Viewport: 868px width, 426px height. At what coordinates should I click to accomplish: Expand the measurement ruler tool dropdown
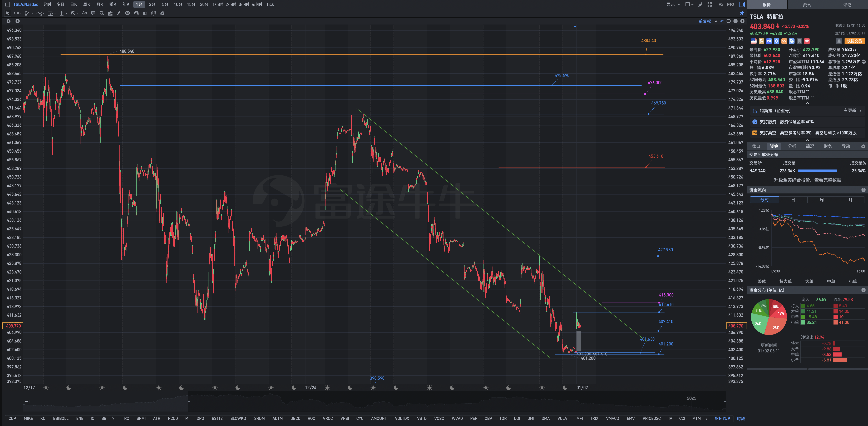(x=66, y=13)
